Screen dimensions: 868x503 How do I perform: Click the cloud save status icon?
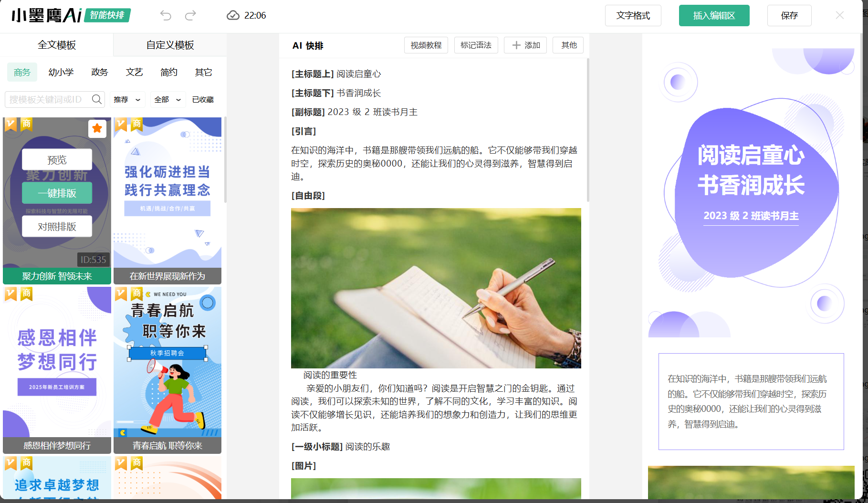233,16
